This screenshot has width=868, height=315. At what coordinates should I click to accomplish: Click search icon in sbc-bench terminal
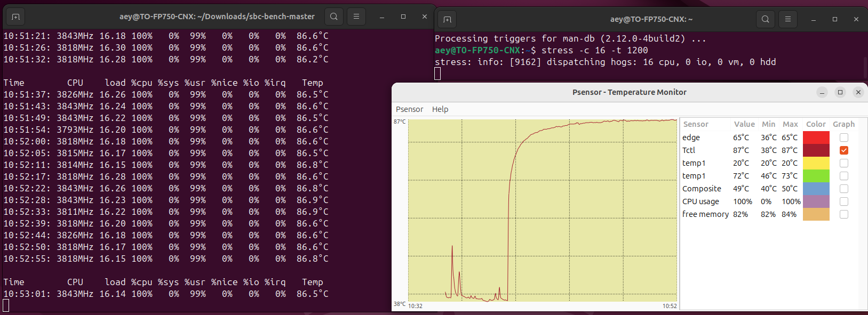click(334, 17)
